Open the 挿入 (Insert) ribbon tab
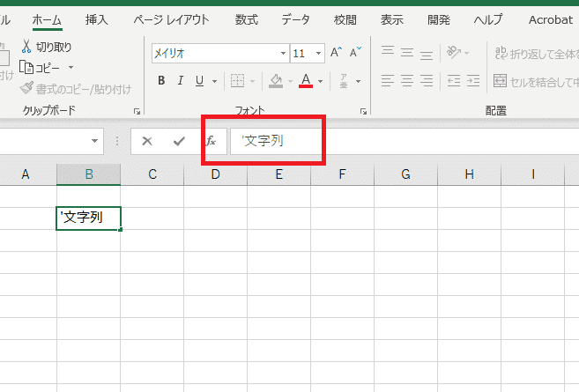 (x=97, y=18)
